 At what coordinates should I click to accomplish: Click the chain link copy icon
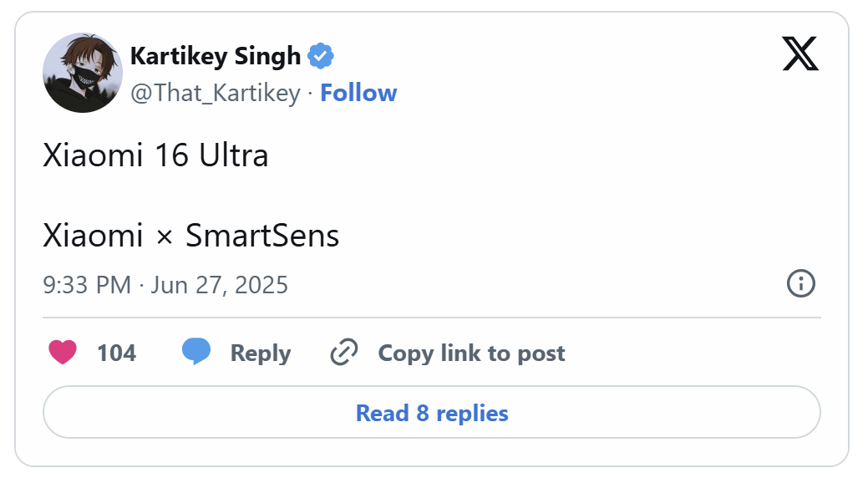(343, 353)
